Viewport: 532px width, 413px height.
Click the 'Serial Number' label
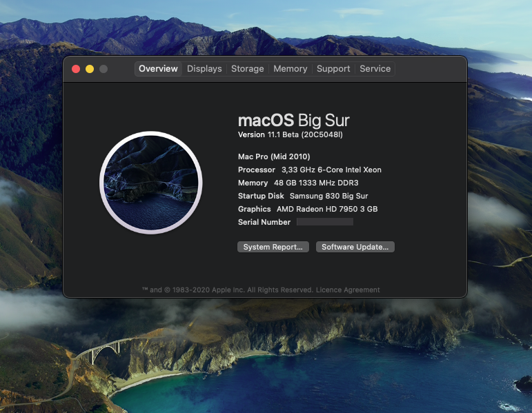click(x=264, y=222)
